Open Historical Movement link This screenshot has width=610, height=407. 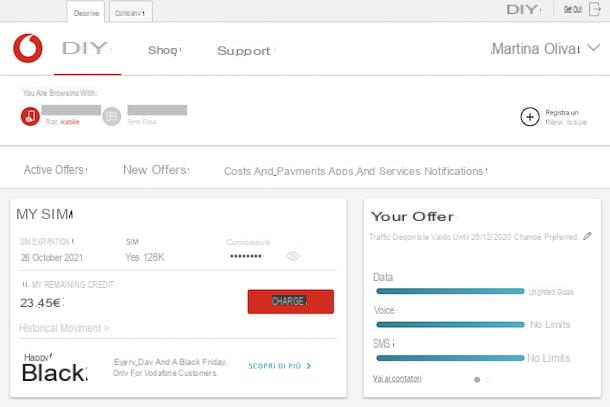[x=64, y=328]
